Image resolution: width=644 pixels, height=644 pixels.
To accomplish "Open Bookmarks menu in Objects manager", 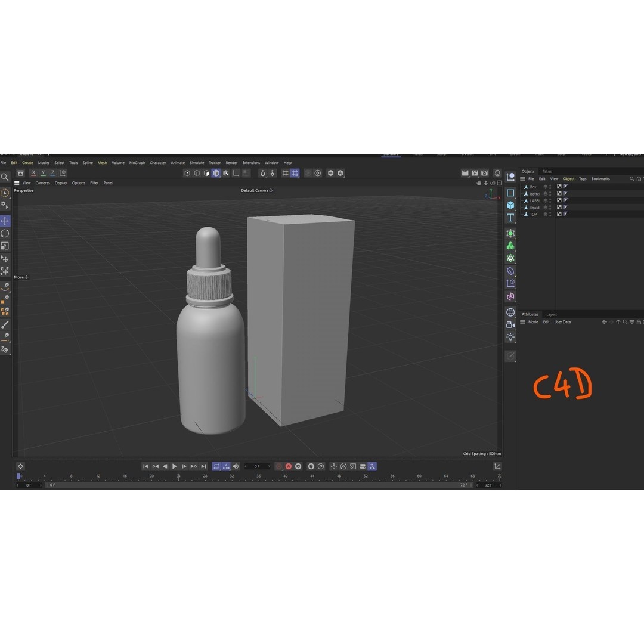I will pyautogui.click(x=600, y=179).
